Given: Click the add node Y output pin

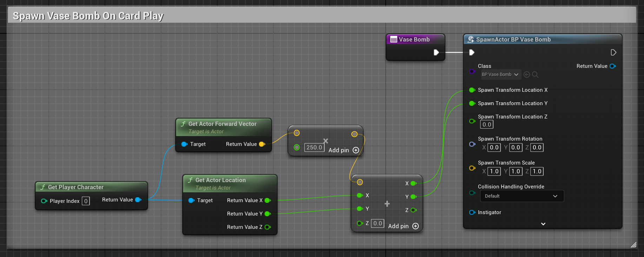Looking at the screenshot, I should click(x=413, y=197).
